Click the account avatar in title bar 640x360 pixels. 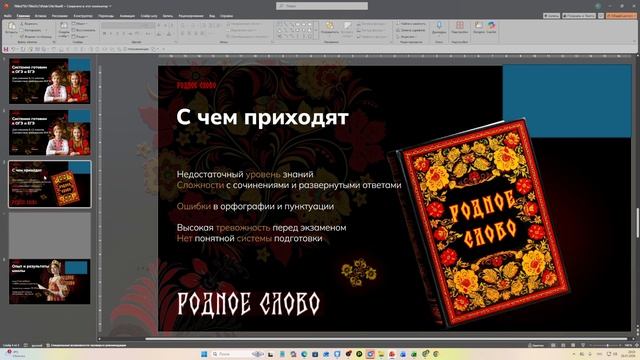pos(598,6)
